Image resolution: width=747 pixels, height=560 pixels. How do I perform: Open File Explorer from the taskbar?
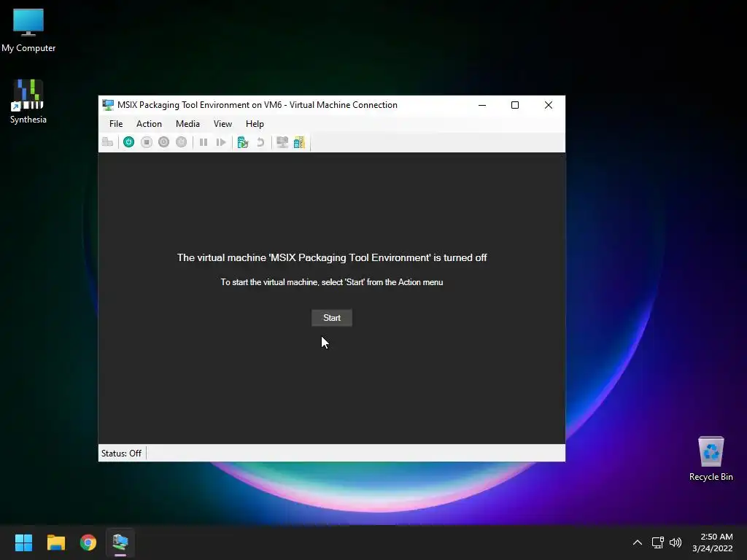tap(55, 542)
